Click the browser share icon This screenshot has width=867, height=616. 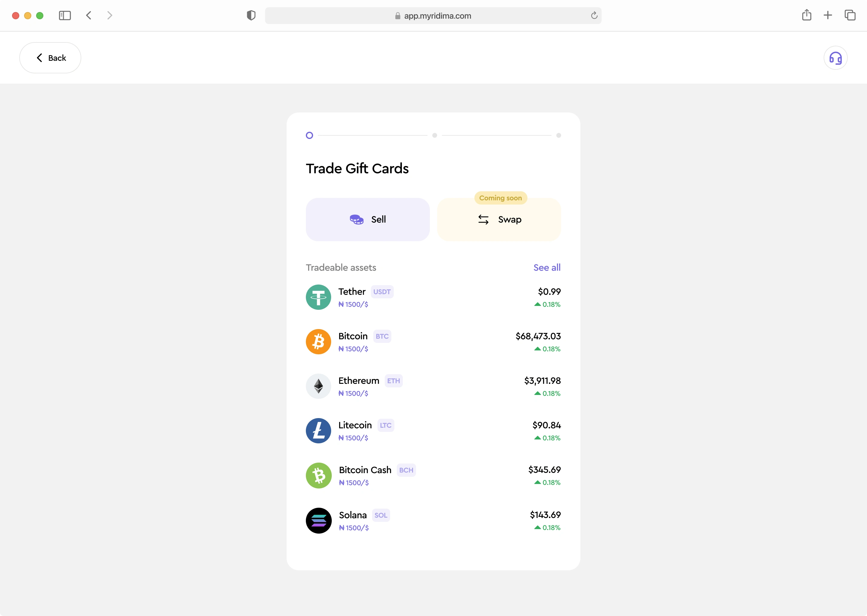[x=806, y=15]
